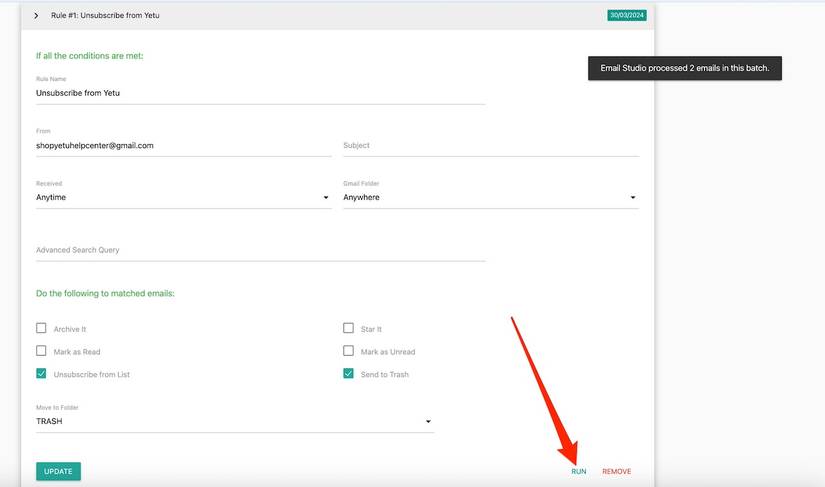825x487 pixels.
Task: Enable the Archive It checkbox
Action: pos(41,328)
